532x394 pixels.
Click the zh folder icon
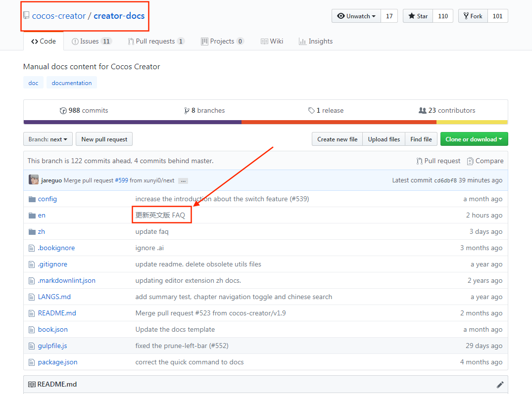pyautogui.click(x=32, y=231)
